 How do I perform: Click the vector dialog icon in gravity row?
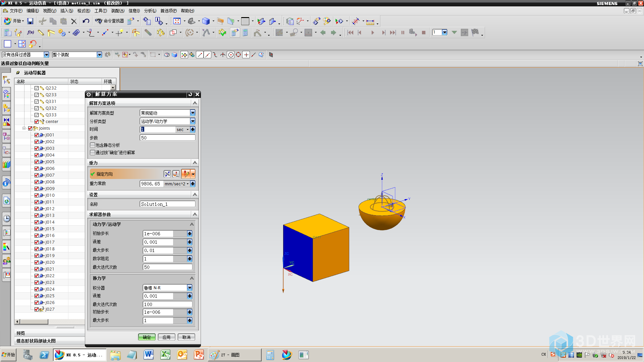[x=176, y=174]
